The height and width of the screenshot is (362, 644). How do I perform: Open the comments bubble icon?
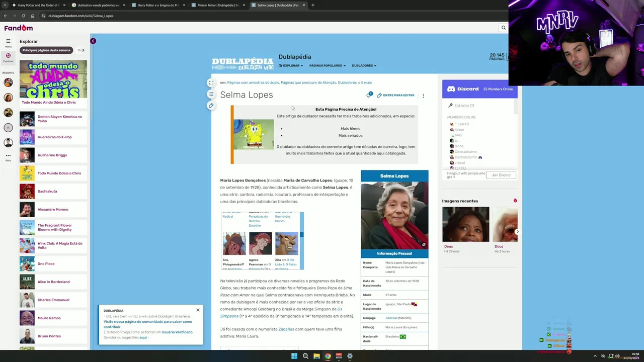(x=369, y=95)
